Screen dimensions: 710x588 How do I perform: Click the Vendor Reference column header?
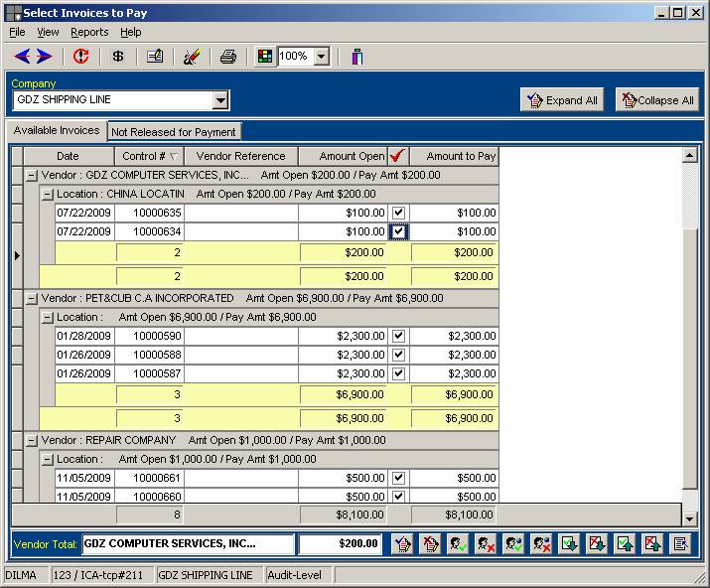point(241,156)
